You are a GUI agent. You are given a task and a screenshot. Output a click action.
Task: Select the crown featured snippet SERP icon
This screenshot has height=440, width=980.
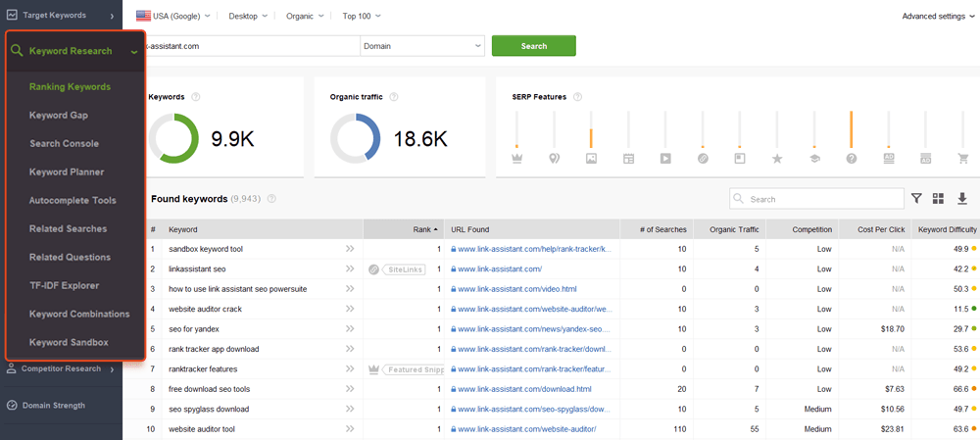pyautogui.click(x=516, y=159)
